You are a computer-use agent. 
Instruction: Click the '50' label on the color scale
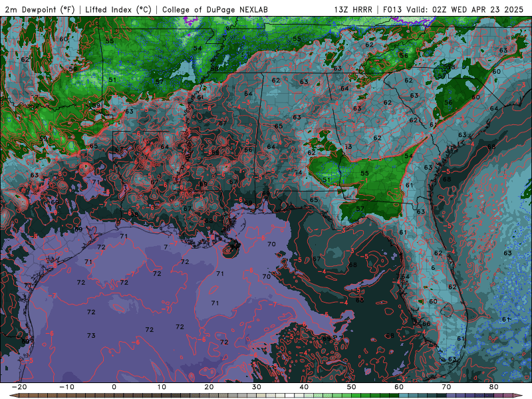click(352, 387)
